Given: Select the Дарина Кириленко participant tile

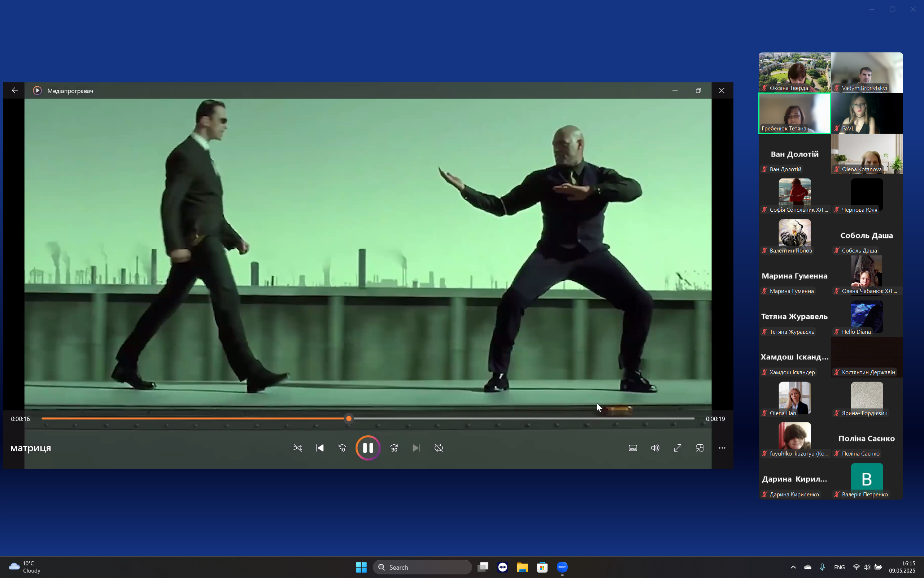Looking at the screenshot, I should [x=794, y=479].
